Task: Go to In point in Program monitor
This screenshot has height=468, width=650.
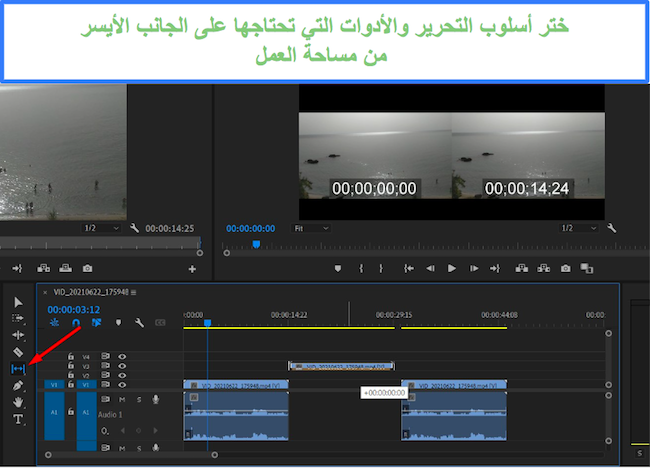Action: (x=409, y=269)
